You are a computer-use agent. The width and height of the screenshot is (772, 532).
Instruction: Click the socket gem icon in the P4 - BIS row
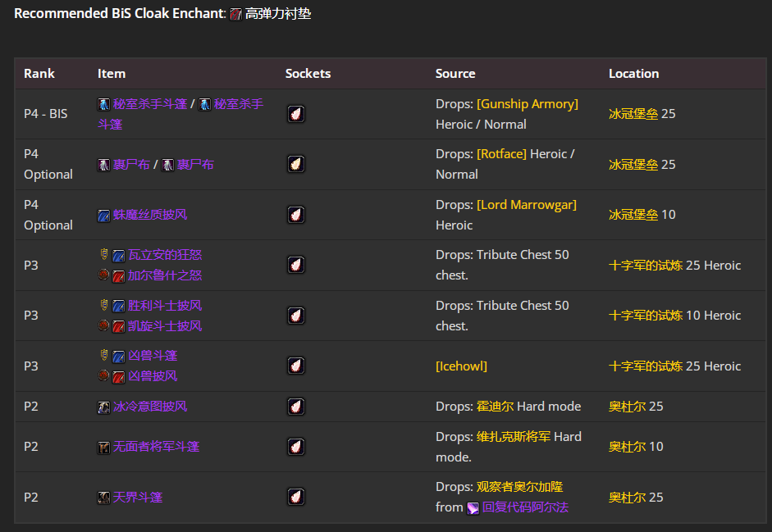pyautogui.click(x=295, y=114)
